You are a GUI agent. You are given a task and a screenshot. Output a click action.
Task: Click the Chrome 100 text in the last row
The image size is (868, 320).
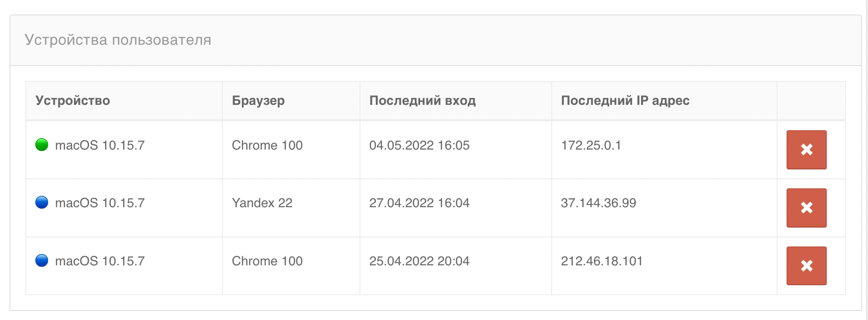267,260
